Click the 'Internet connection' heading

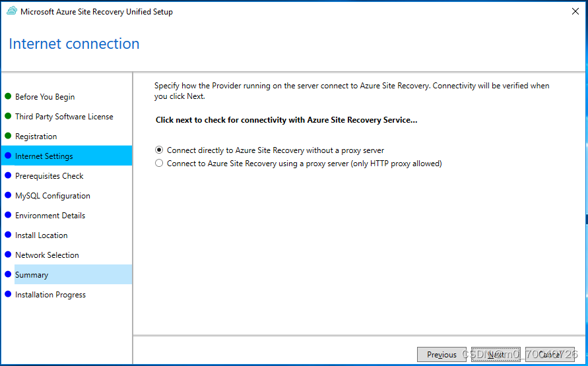click(75, 44)
